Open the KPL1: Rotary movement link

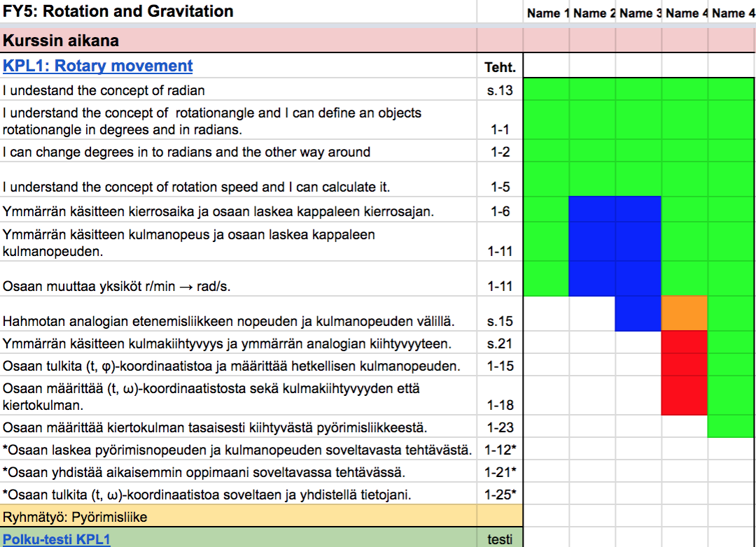97,66
